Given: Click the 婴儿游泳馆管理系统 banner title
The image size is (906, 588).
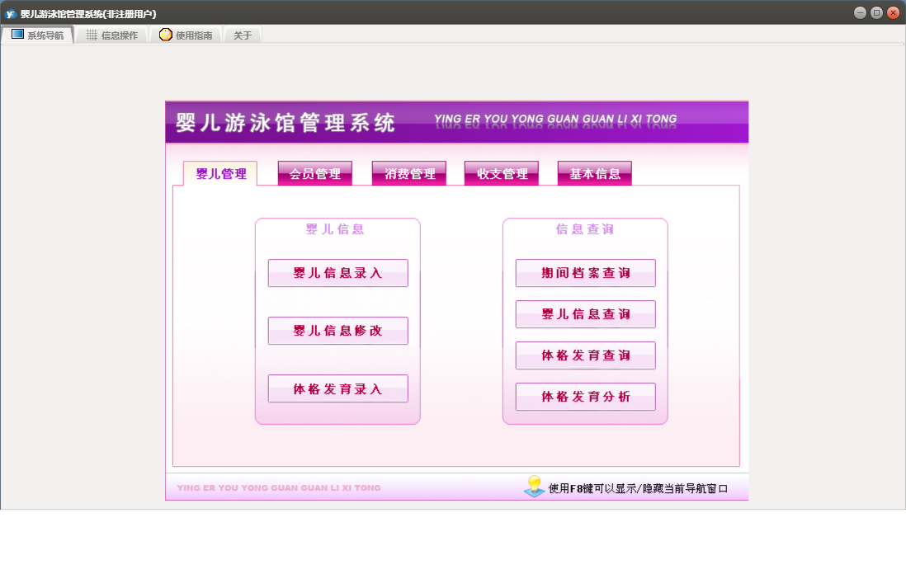Looking at the screenshot, I should pos(285,122).
